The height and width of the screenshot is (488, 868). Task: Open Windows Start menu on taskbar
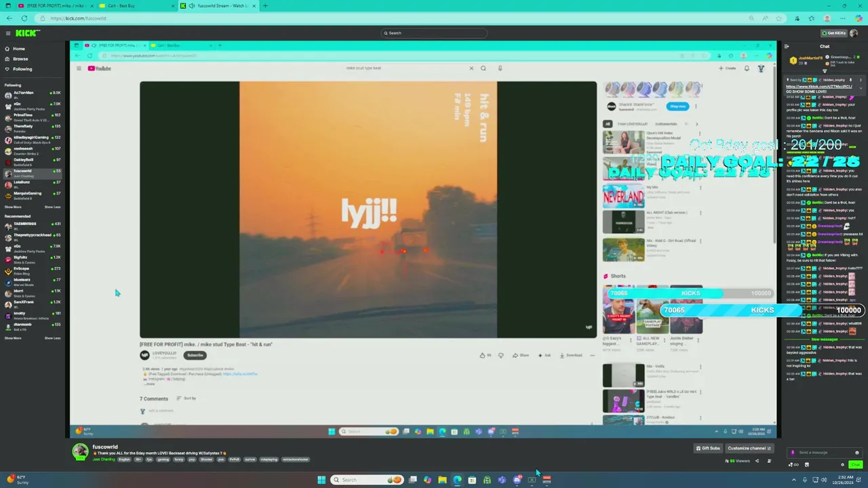click(321, 480)
